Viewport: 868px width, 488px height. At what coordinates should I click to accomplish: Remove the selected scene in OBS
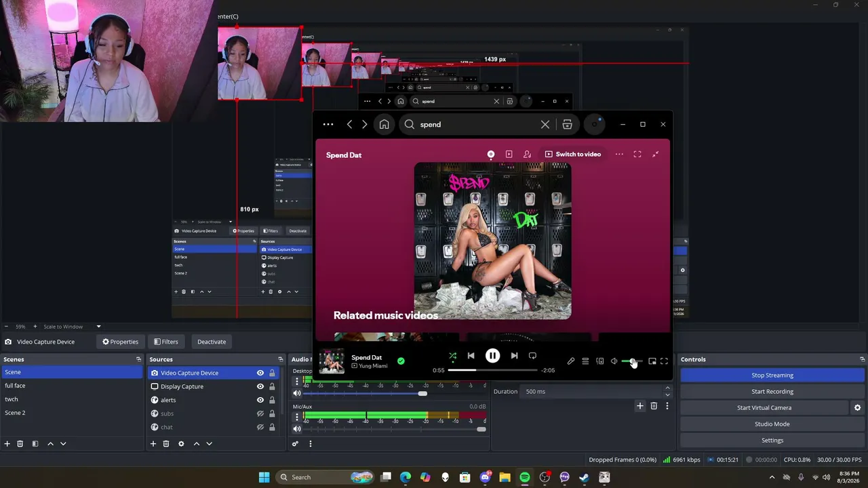[x=20, y=444]
